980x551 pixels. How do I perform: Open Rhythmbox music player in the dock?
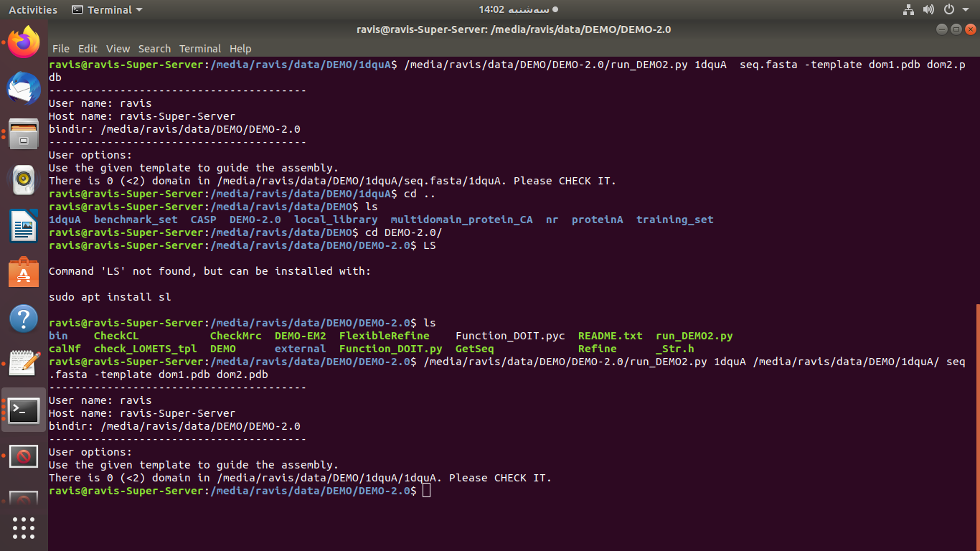pyautogui.click(x=24, y=180)
